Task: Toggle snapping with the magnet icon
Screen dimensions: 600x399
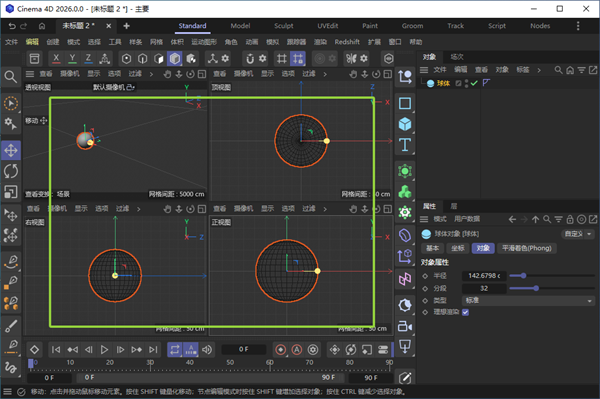Action: click(x=250, y=59)
